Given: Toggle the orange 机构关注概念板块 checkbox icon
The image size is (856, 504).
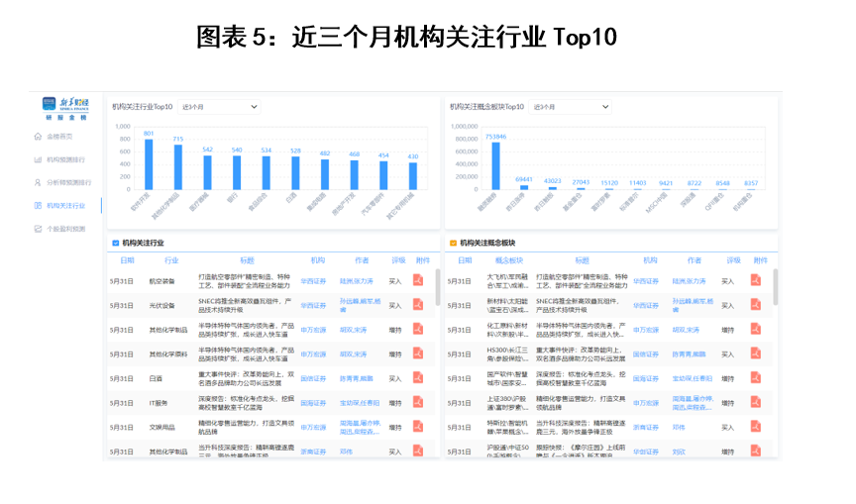Looking at the screenshot, I should 453,243.
